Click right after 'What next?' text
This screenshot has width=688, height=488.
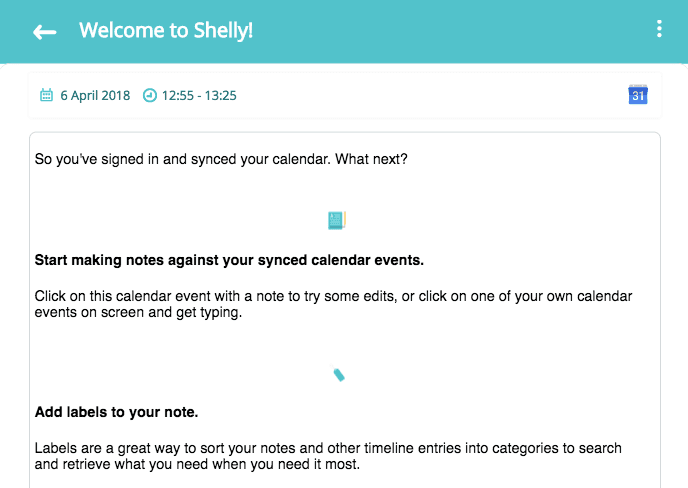coord(410,159)
